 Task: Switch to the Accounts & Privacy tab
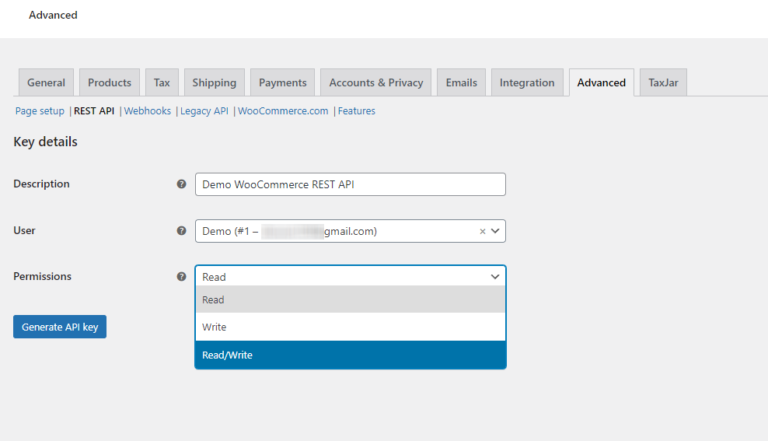(376, 83)
